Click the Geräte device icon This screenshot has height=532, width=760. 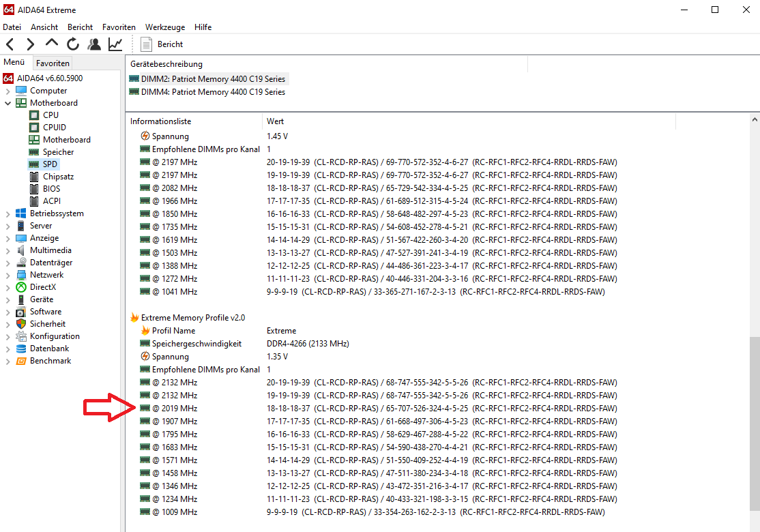click(21, 299)
